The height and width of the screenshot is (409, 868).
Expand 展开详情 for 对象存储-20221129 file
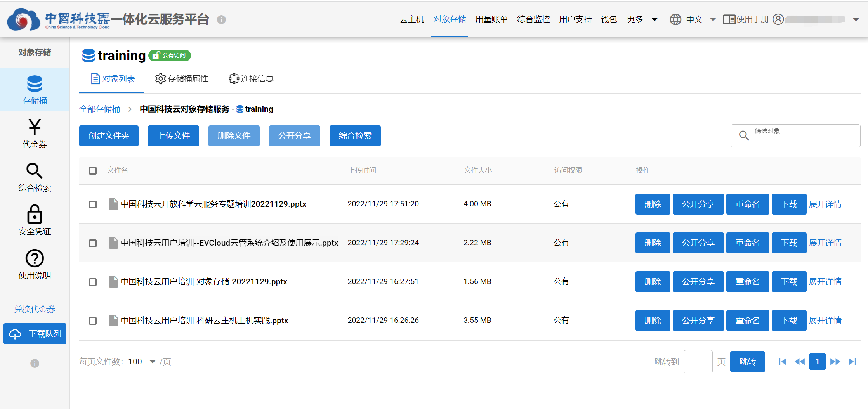pyautogui.click(x=825, y=282)
